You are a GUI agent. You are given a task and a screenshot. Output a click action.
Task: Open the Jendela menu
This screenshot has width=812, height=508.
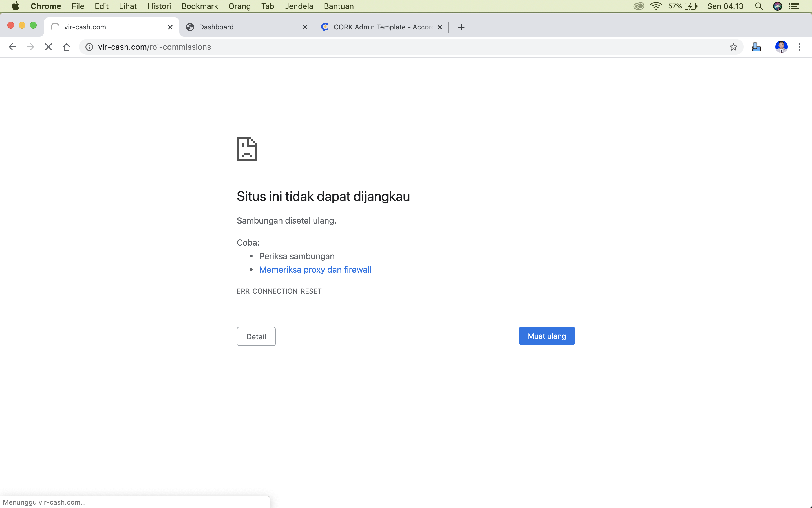pyautogui.click(x=299, y=6)
